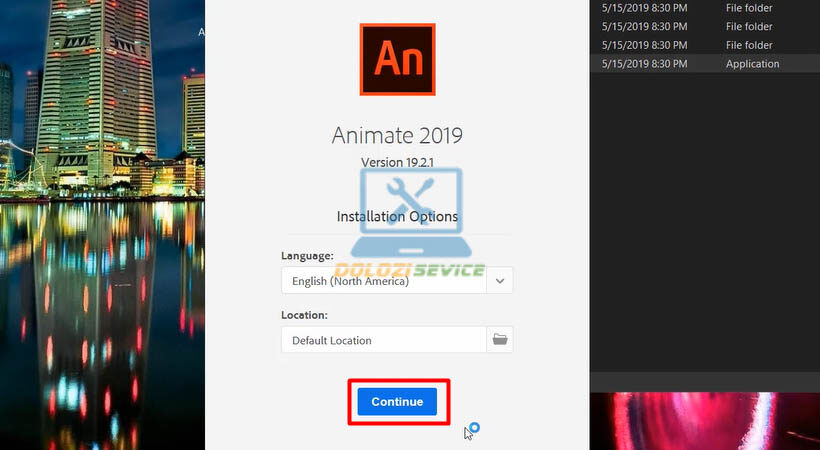This screenshot has height=450, width=820.
Task: Click the Animate 2019 title text
Action: pos(397,136)
